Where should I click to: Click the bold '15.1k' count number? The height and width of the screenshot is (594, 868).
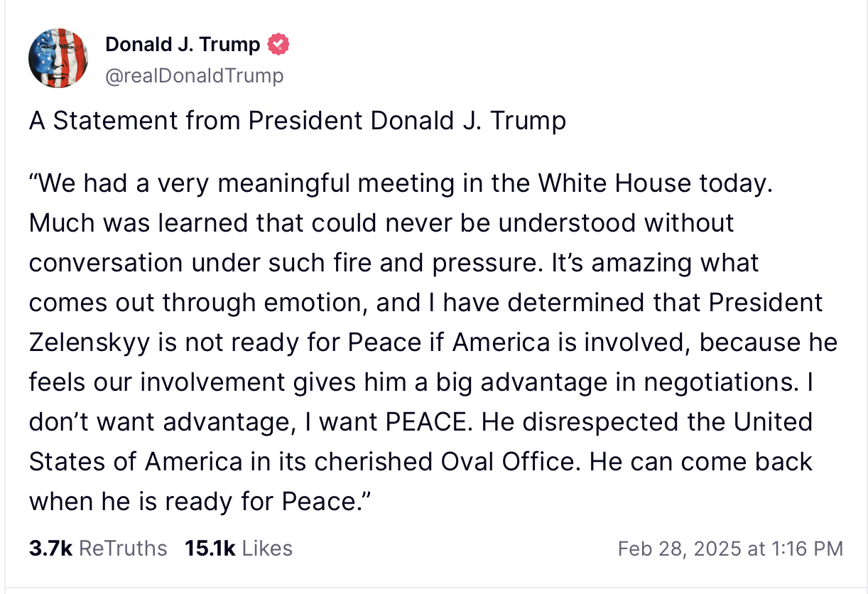coord(210,549)
